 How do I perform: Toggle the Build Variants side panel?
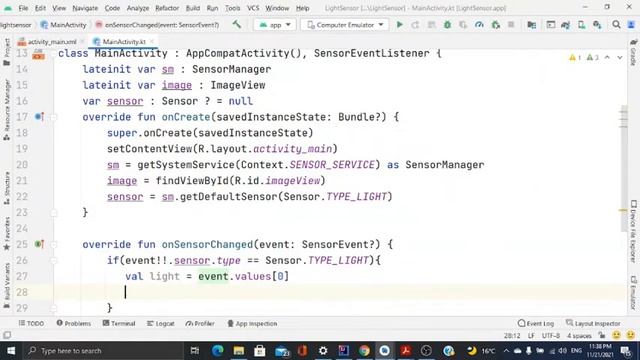pyautogui.click(x=7, y=286)
